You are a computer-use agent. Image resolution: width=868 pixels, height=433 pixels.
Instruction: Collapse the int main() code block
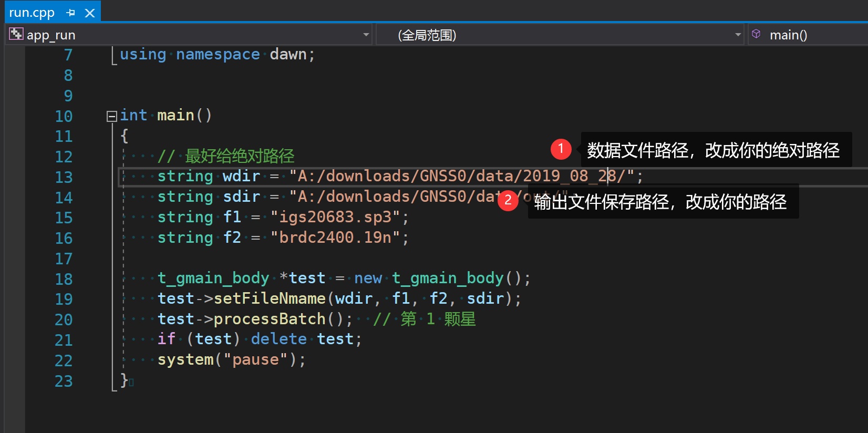tap(111, 116)
